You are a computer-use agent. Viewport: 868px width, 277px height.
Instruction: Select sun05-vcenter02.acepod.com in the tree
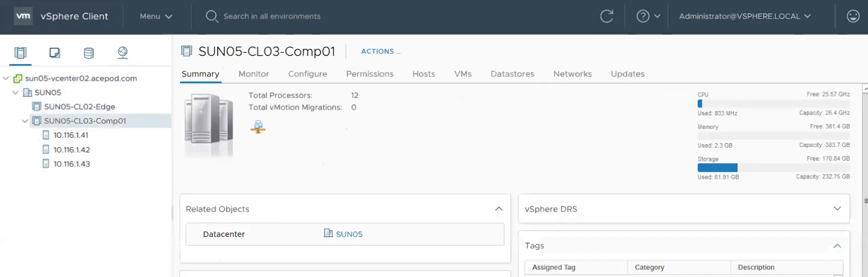coord(81,78)
